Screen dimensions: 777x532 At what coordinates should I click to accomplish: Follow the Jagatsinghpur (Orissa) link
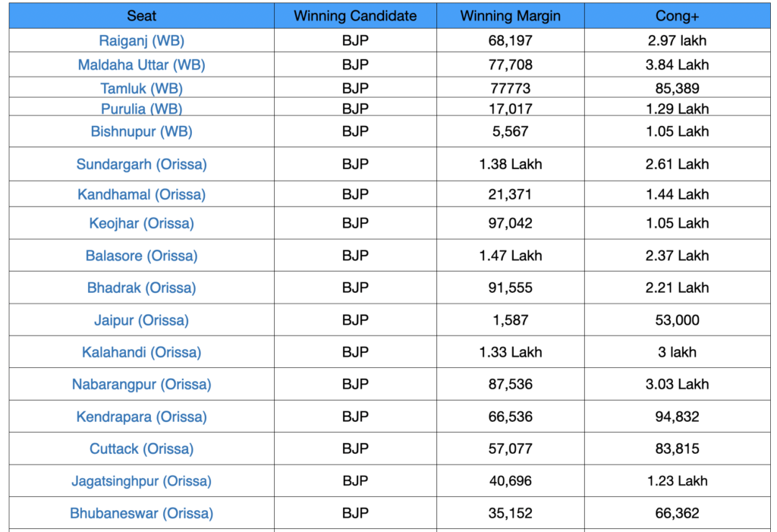[x=142, y=481]
